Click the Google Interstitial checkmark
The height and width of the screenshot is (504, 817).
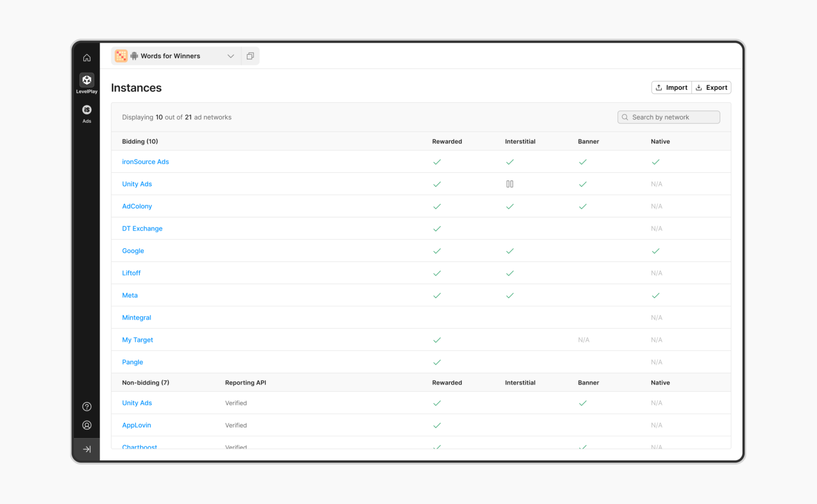pos(510,250)
